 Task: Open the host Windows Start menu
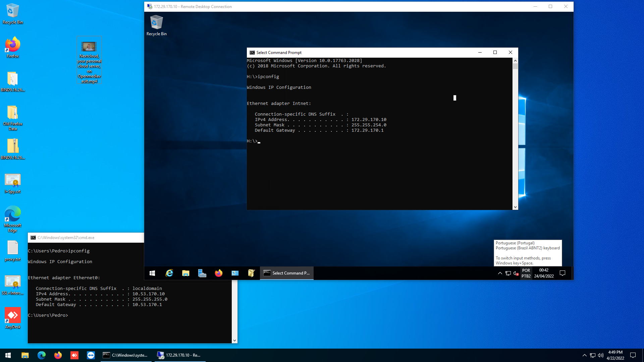point(7,355)
